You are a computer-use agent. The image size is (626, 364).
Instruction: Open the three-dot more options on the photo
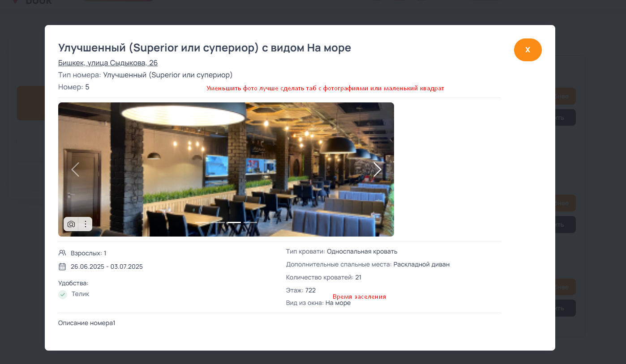[86, 224]
